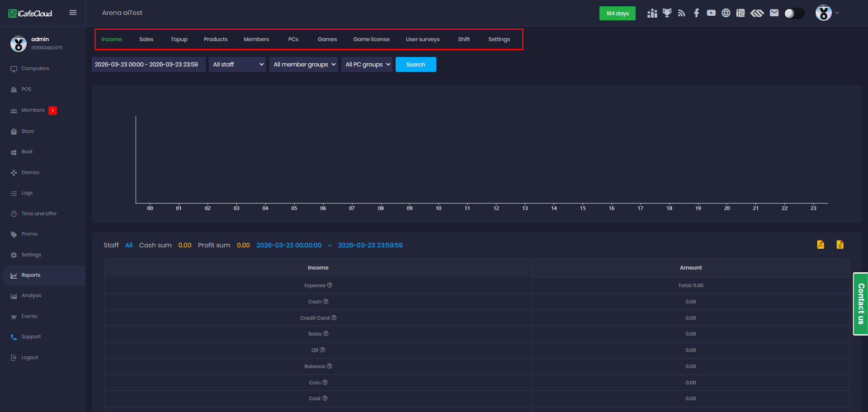Click the mail envelope icon
868x412 pixels.
(774, 13)
